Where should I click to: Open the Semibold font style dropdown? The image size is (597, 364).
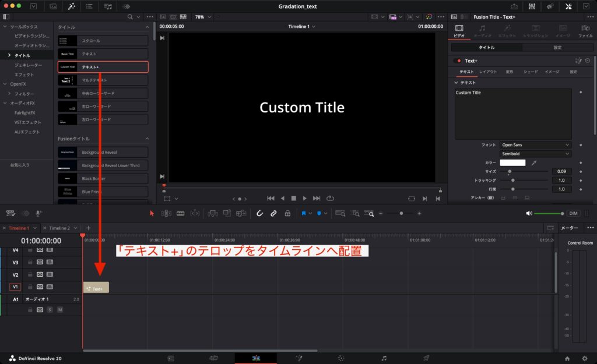point(535,154)
